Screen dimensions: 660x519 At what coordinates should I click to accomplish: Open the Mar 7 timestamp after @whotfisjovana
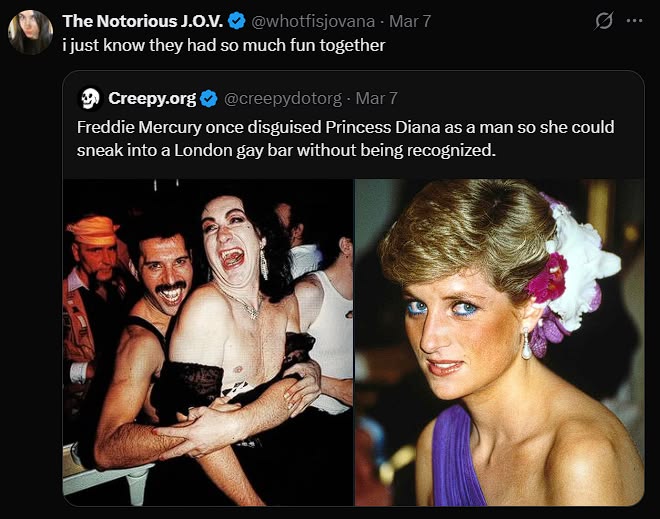pos(409,20)
